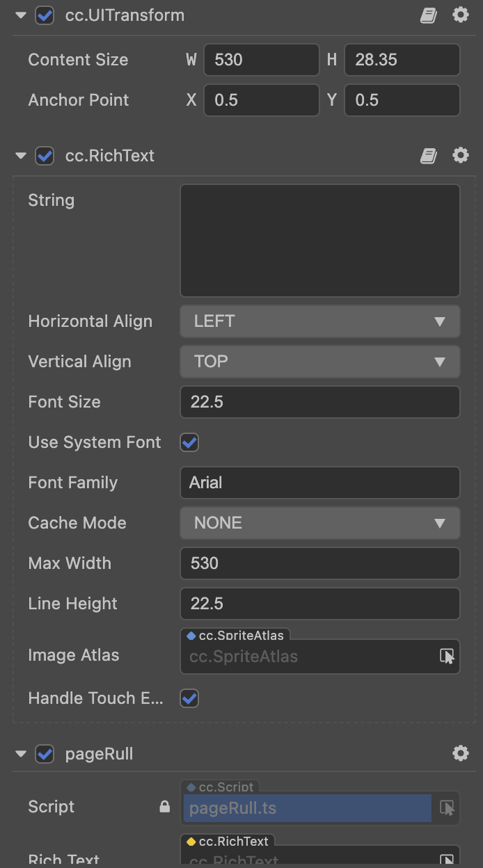Open pageRull component gear menu
Screen dimensions: 483x868
(x=461, y=753)
